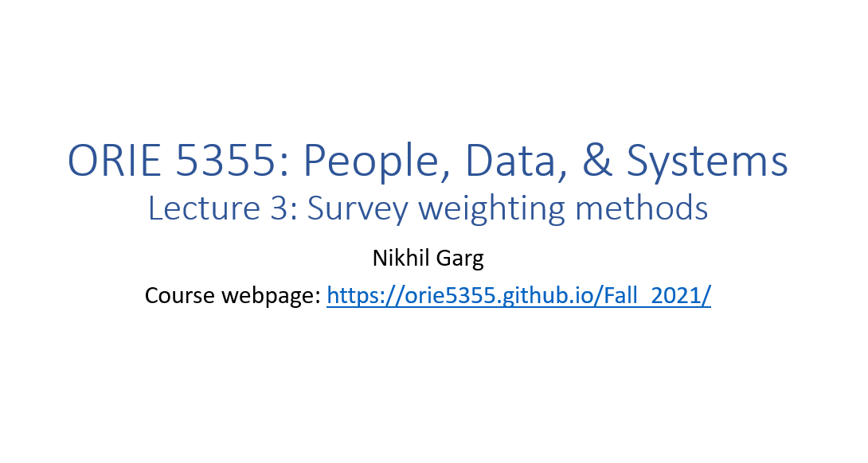Screen dimensions: 868x463
Task: Open the orie5355.github.io course webpage link
Action: pyautogui.click(x=518, y=296)
